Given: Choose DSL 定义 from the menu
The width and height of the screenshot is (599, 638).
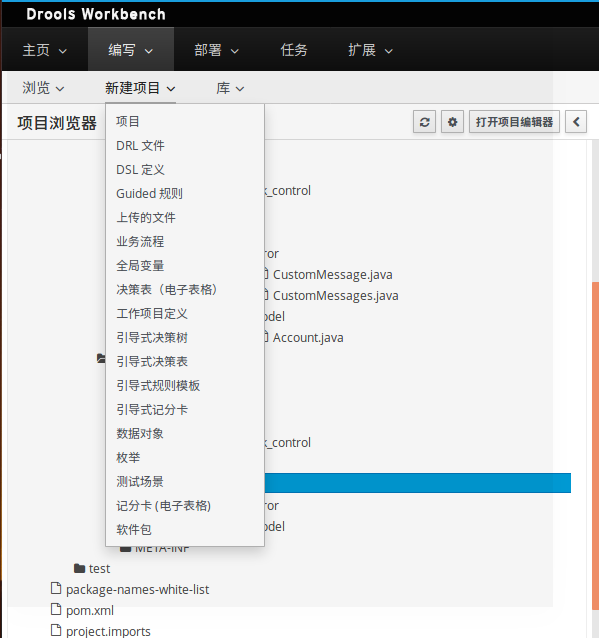Looking at the screenshot, I should coord(185,169).
